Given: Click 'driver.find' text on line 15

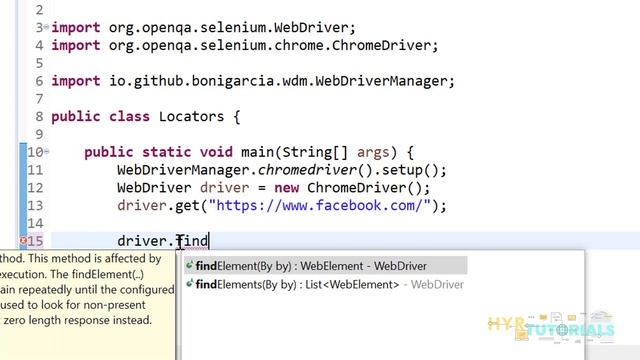Looking at the screenshot, I should click(x=162, y=241).
